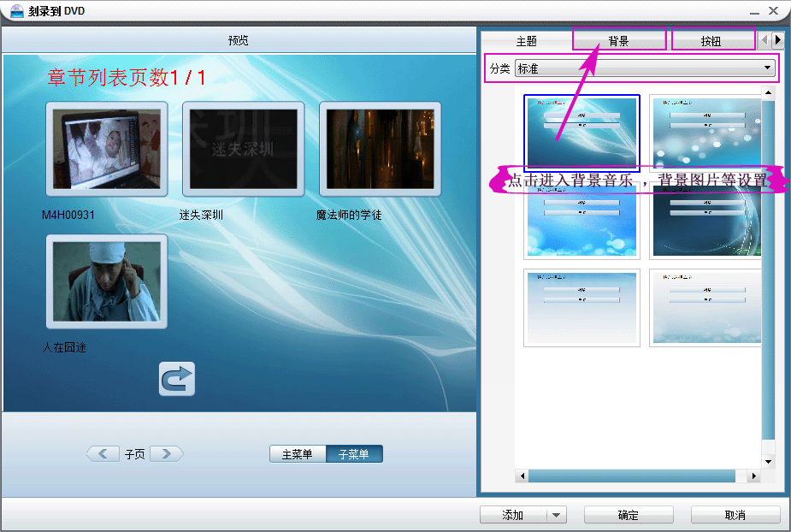791x532 pixels.
Task: Click the previous subpage arrow beside 子页
Action: tap(104, 453)
